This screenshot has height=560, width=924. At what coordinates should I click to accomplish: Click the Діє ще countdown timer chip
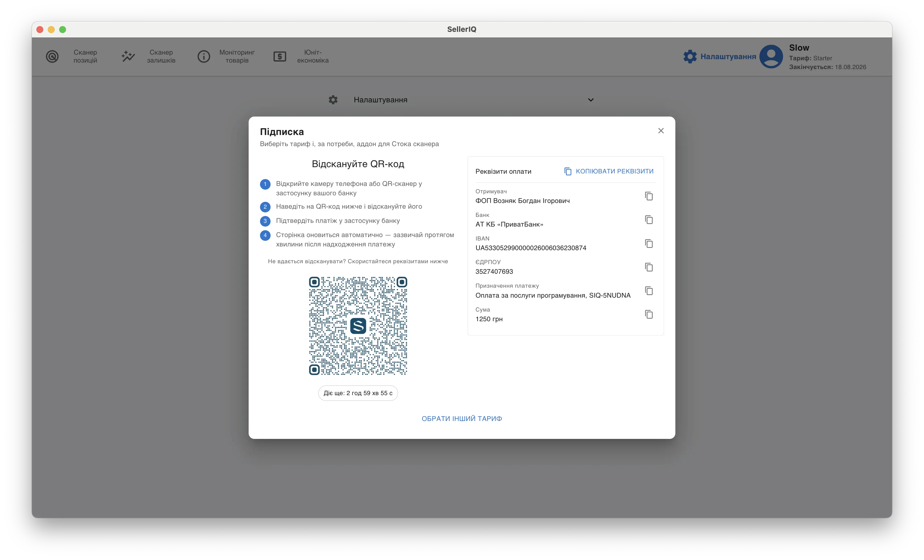[x=358, y=393]
